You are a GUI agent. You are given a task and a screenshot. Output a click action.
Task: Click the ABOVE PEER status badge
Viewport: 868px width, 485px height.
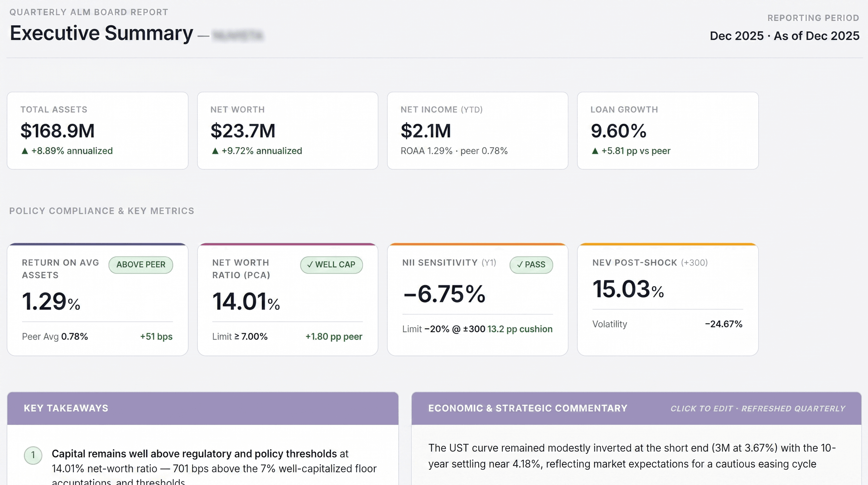141,265
